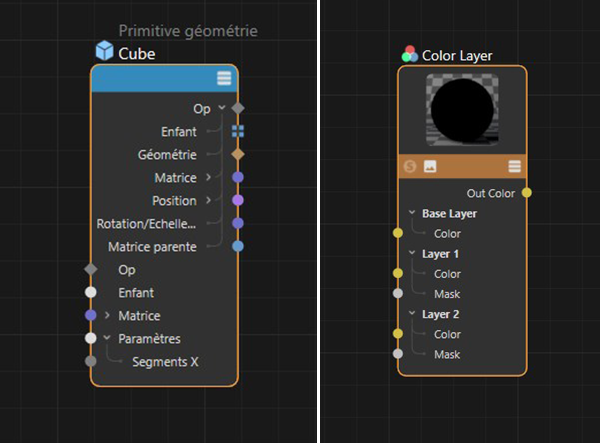Screen dimensions: 600x443
Task: Click the Color Layer preview thumbnail
Action: (x=462, y=112)
